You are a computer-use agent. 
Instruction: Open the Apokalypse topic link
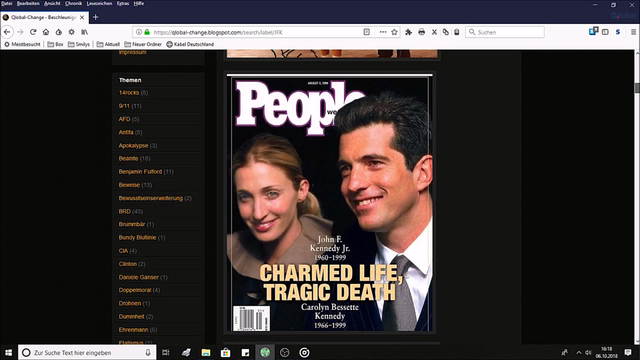[x=133, y=145]
